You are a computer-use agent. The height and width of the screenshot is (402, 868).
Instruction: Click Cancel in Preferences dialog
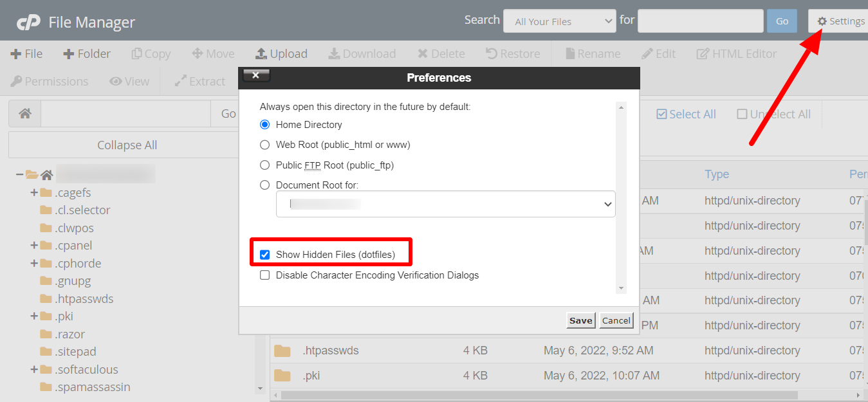[616, 320]
